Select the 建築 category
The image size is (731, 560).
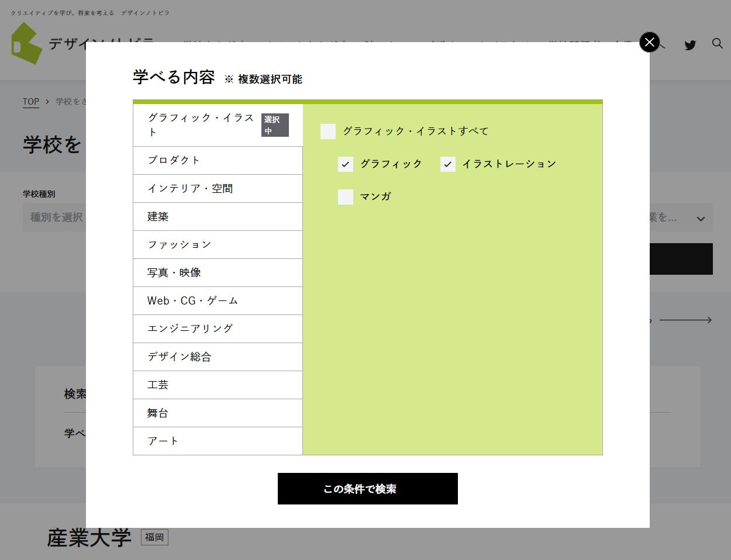coord(158,216)
